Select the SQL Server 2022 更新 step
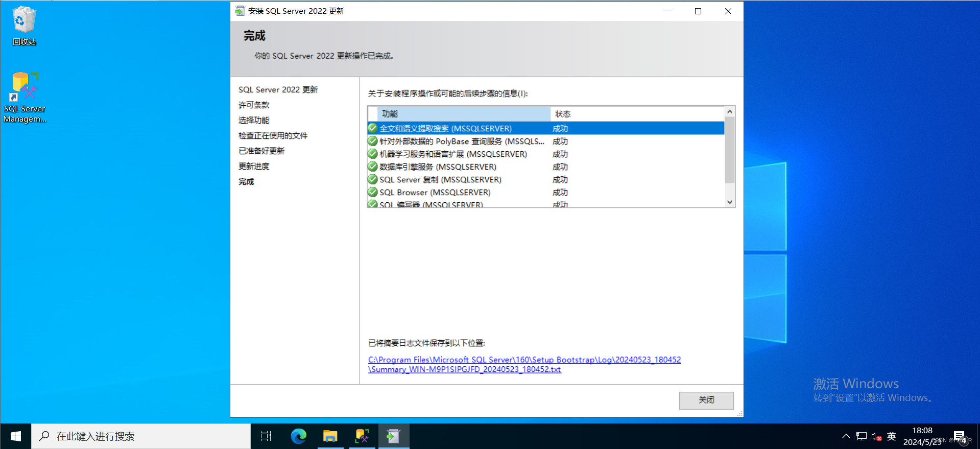This screenshot has height=449, width=980. [x=278, y=89]
